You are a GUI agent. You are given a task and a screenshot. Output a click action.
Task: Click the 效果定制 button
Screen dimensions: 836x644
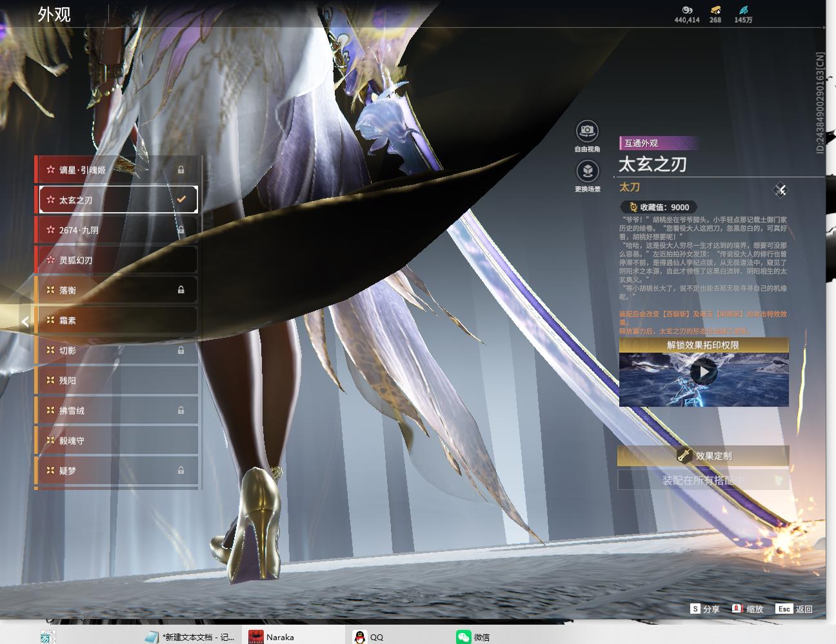[703, 456]
